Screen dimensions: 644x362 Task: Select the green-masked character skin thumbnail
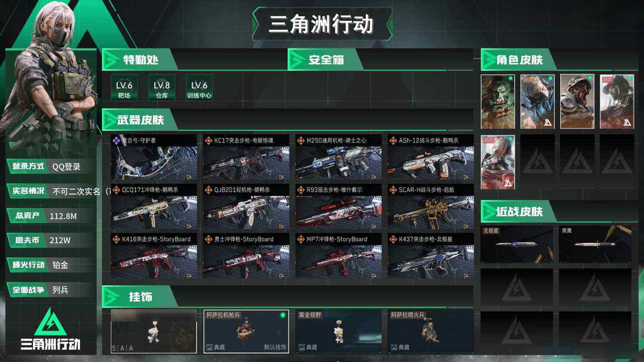pyautogui.click(x=498, y=102)
